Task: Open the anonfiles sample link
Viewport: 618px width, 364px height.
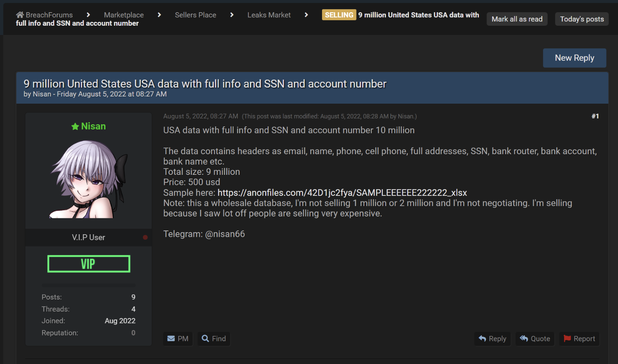Action: point(342,193)
